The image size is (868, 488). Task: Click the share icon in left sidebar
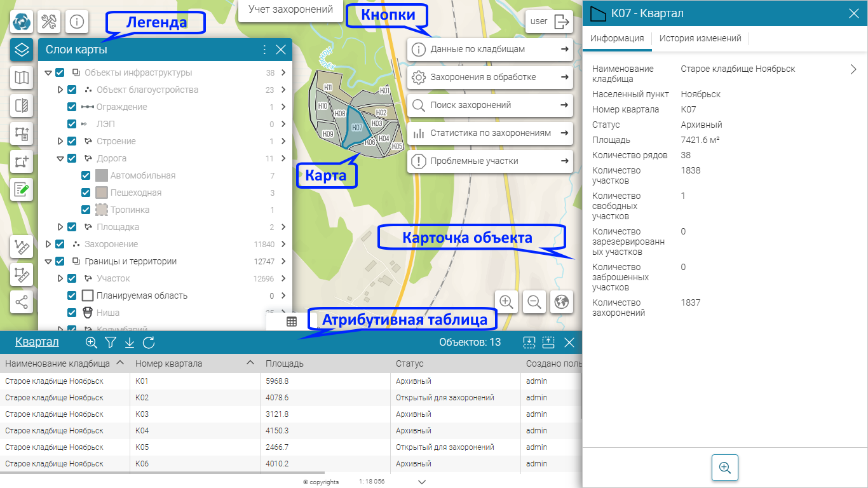22,302
